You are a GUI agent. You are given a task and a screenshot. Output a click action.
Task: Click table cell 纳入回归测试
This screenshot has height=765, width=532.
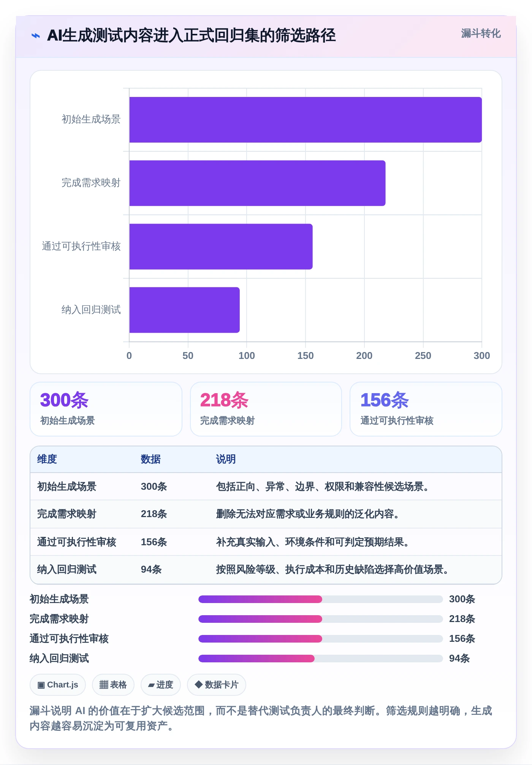pos(67,570)
